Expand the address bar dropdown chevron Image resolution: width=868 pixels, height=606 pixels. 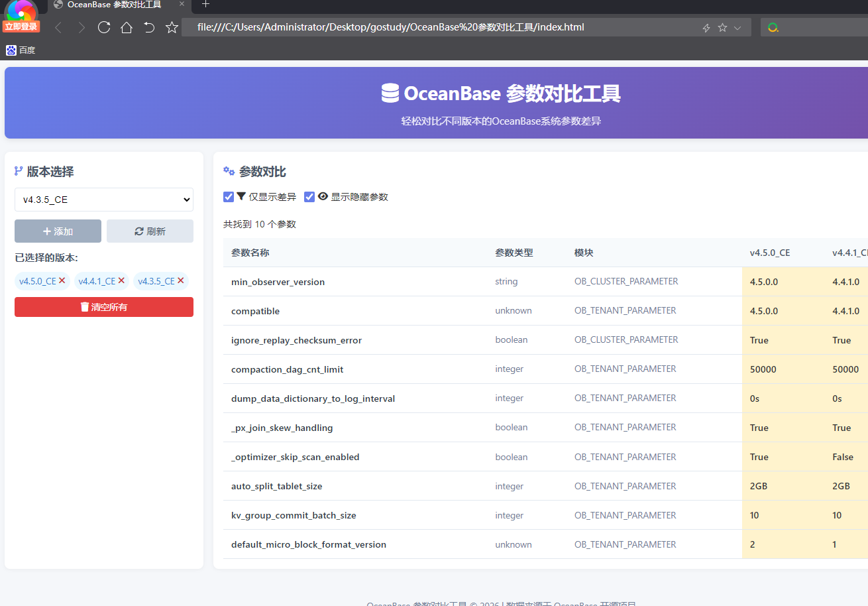coord(737,28)
